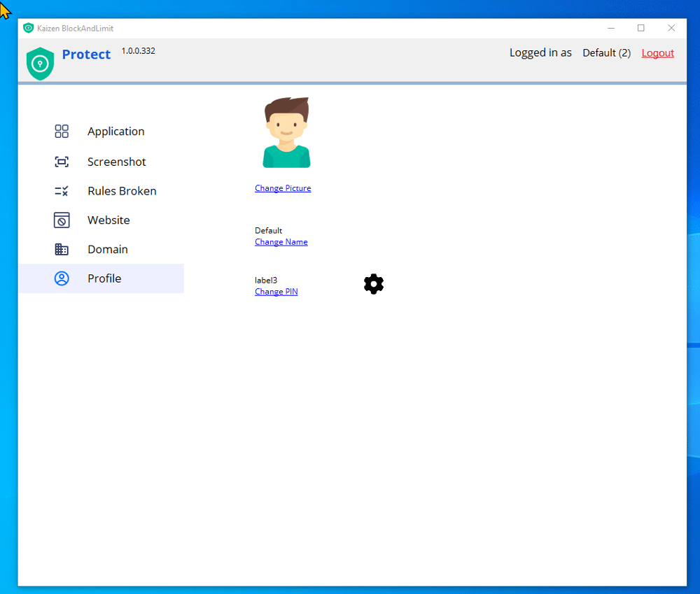Select the Profile menu item

pyautogui.click(x=104, y=278)
